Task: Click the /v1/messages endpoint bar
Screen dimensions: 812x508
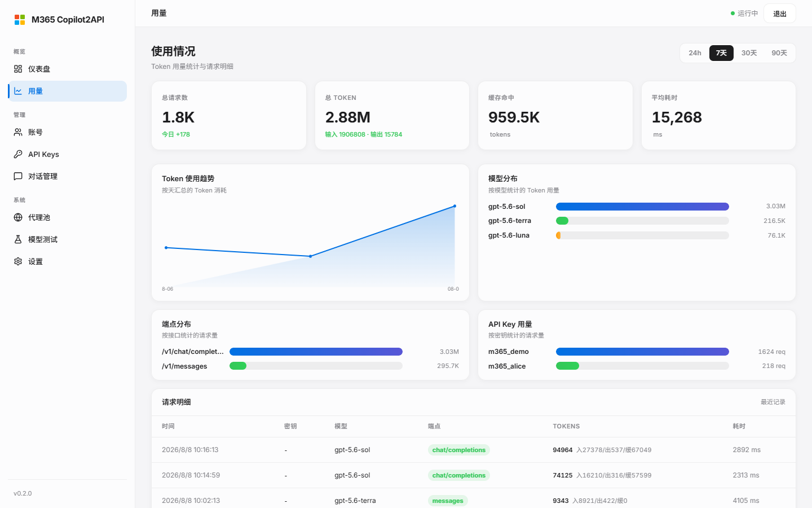Action: pyautogui.click(x=238, y=366)
